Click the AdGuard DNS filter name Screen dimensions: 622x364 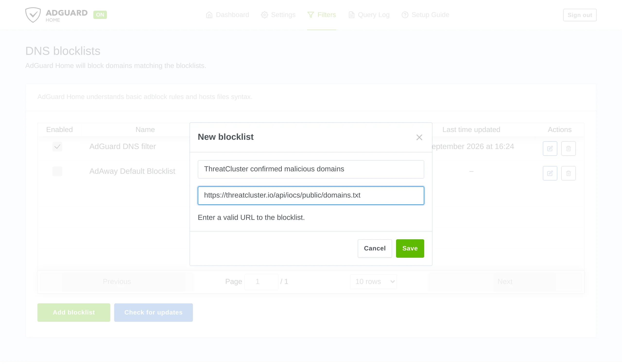pyautogui.click(x=122, y=147)
